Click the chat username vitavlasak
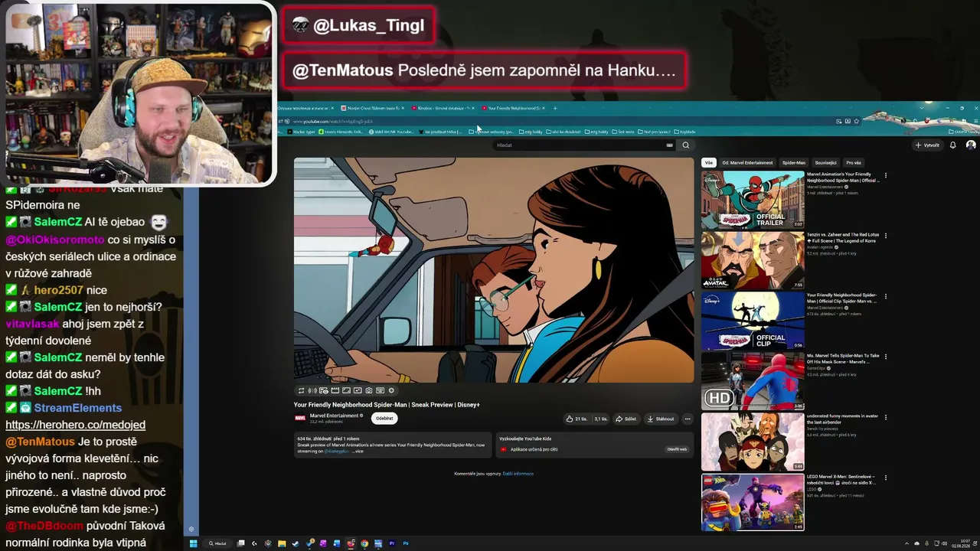The image size is (980, 551). (32, 324)
